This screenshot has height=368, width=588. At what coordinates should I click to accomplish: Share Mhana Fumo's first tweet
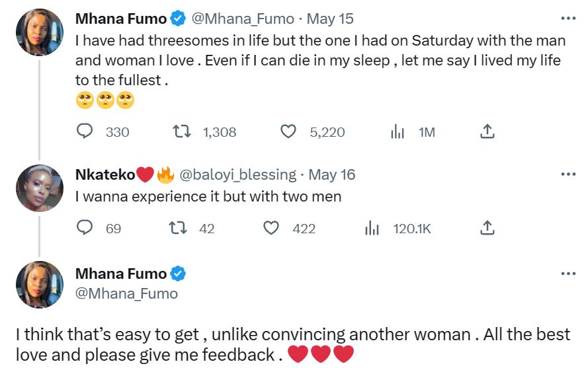487,132
